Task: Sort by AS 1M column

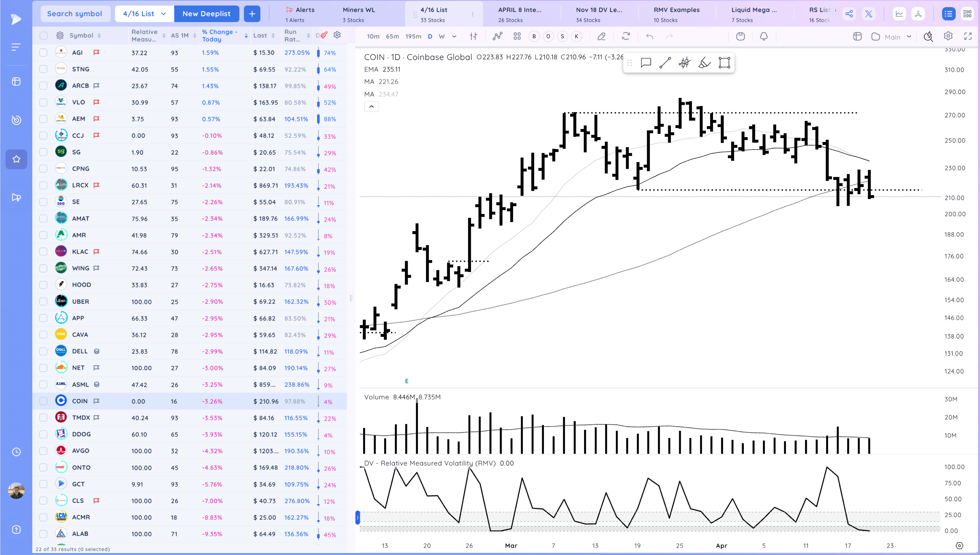Action: [195, 36]
